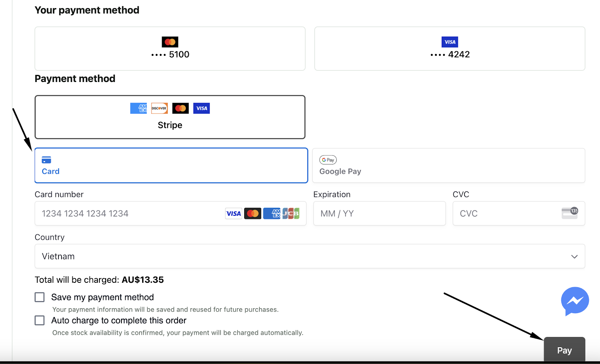Click the 'Card number' label

click(x=59, y=194)
